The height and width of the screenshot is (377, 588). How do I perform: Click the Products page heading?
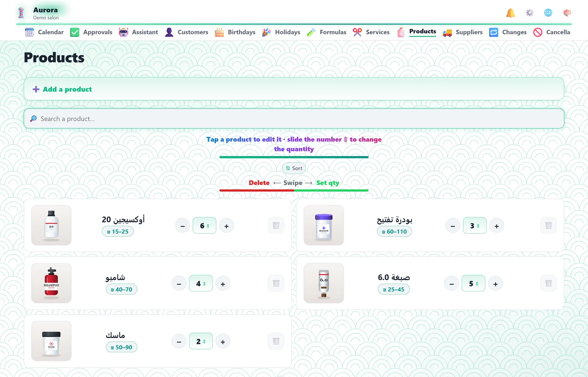click(x=54, y=58)
